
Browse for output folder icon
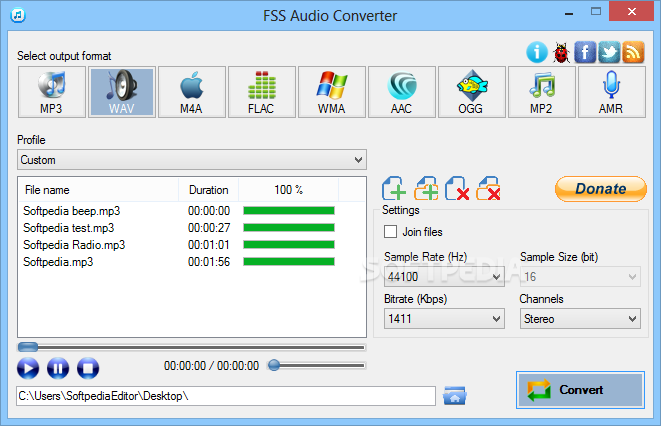tap(454, 396)
